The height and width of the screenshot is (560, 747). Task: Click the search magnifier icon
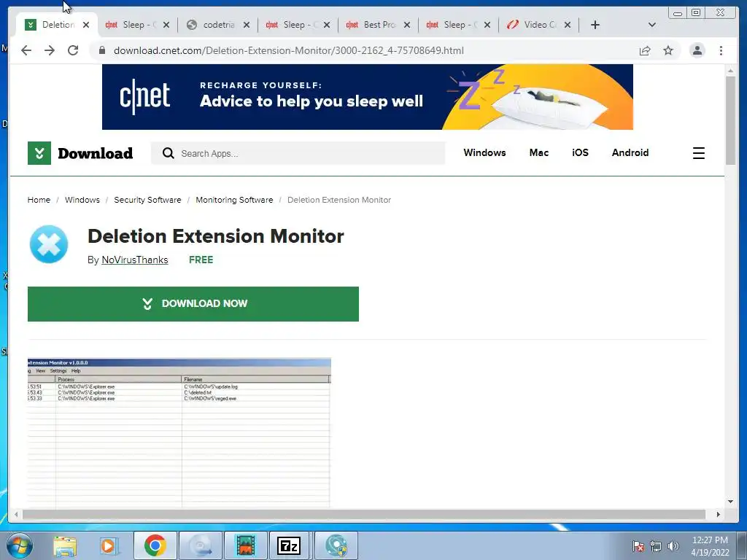[169, 153]
